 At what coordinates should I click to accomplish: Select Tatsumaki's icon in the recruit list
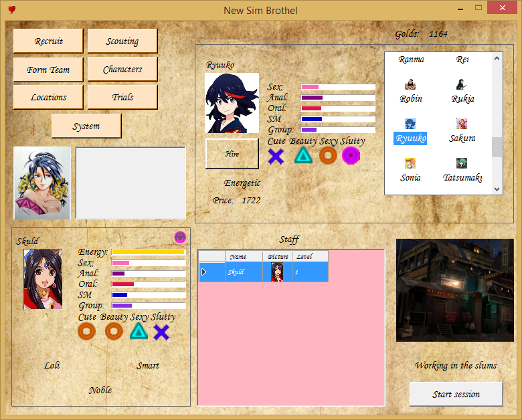click(461, 163)
